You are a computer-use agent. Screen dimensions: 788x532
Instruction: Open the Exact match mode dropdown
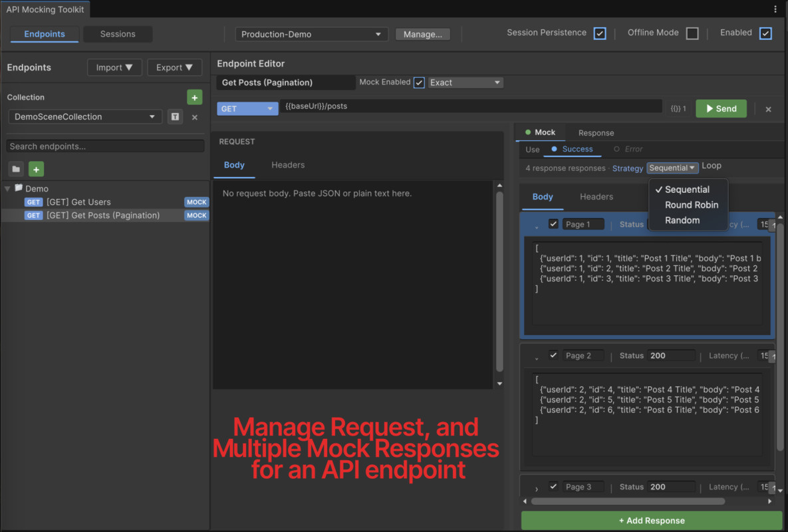(465, 82)
